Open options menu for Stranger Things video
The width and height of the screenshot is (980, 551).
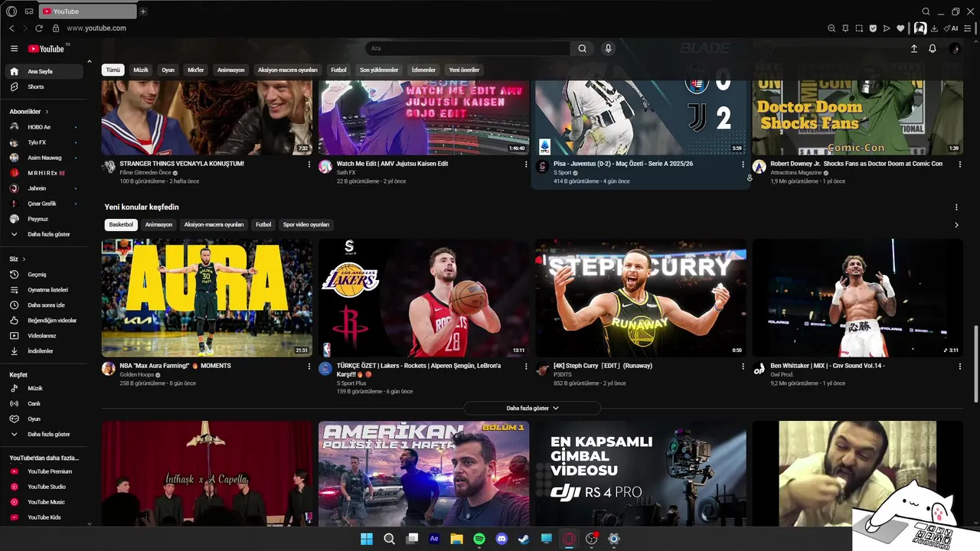coord(309,165)
